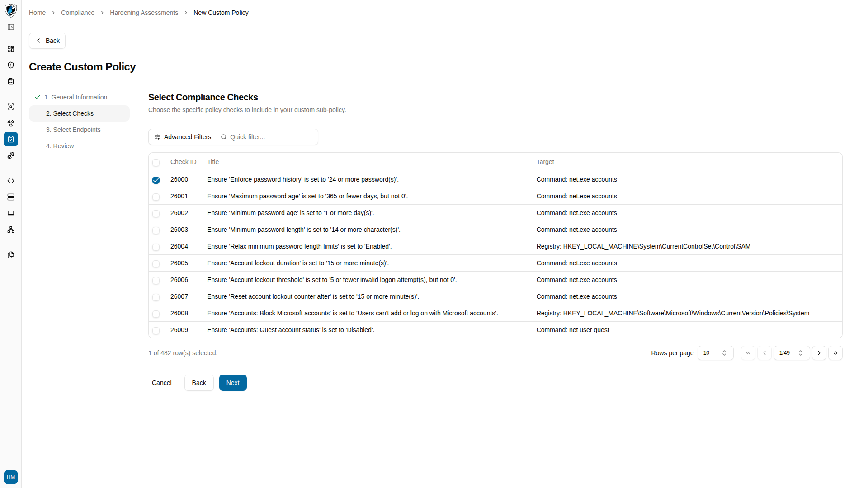Click the 'Minimum password length' check title

pos(304,230)
